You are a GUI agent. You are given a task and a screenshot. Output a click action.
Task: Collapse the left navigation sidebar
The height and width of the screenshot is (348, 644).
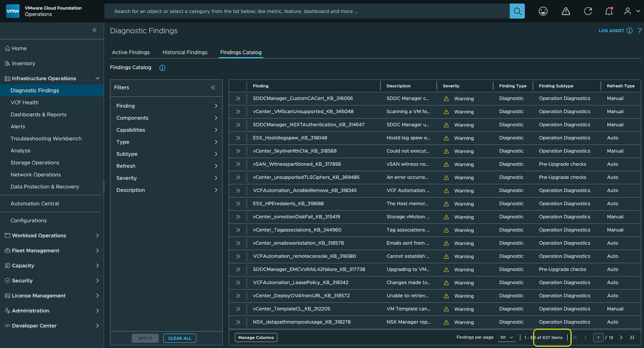click(95, 30)
